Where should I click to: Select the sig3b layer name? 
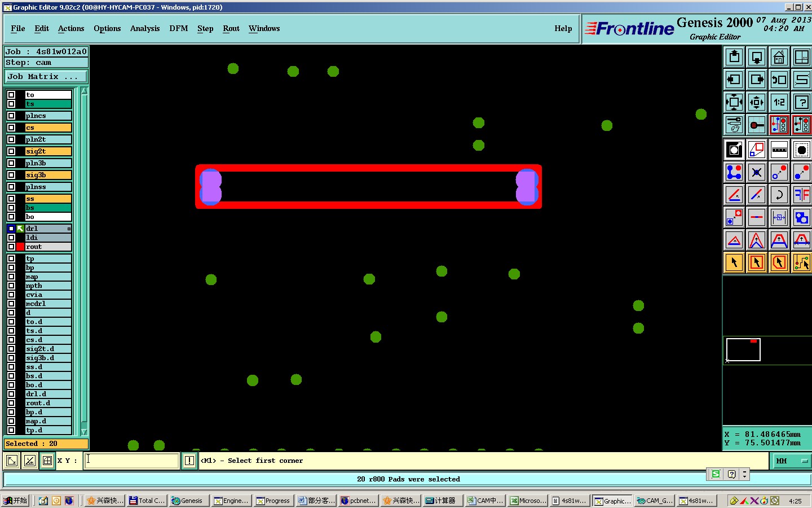coord(48,175)
